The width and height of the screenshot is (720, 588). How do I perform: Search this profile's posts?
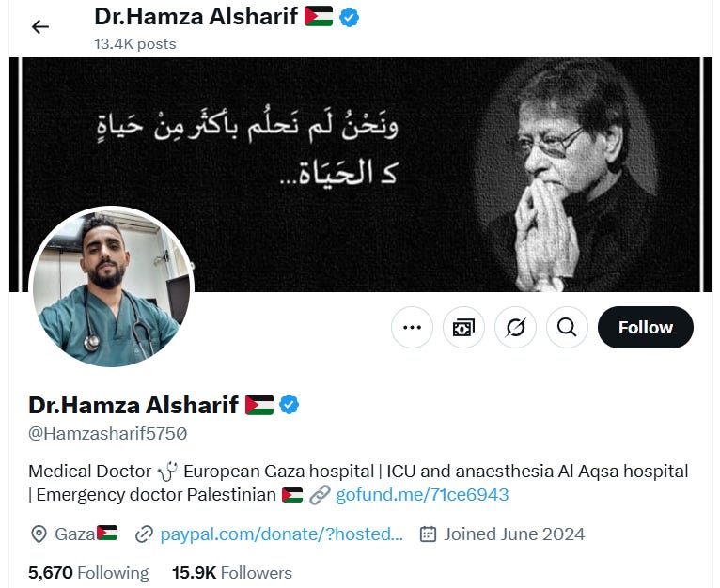[x=567, y=327]
